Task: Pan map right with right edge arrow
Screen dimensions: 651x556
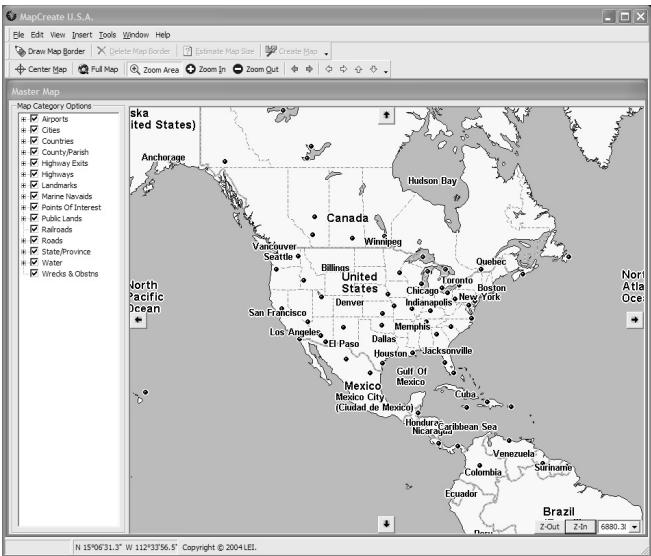Action: pyautogui.click(x=634, y=320)
